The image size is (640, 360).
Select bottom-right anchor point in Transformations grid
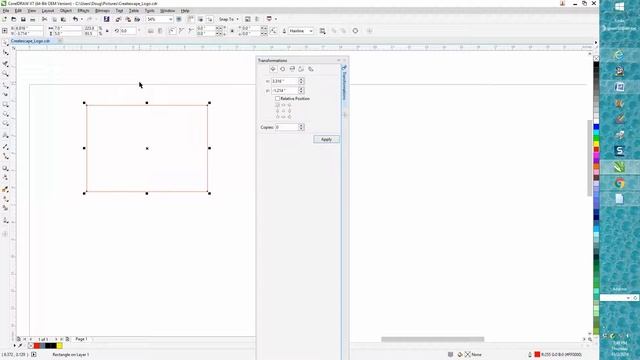(x=289, y=117)
